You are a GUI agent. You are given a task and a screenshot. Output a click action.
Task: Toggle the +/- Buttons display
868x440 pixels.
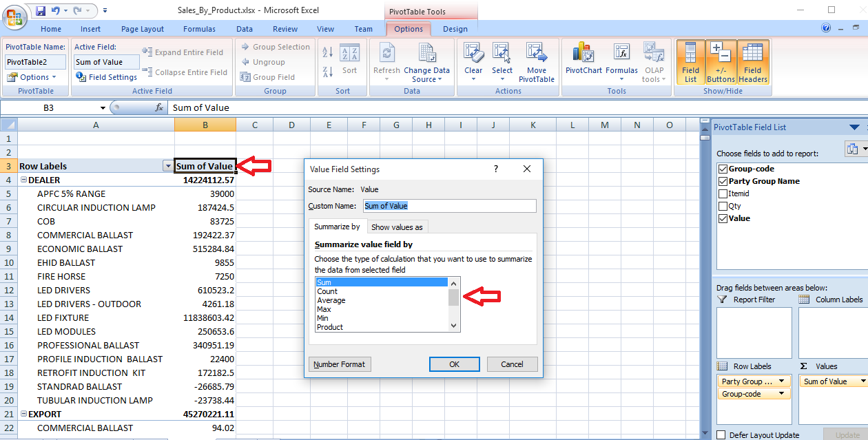pyautogui.click(x=721, y=62)
